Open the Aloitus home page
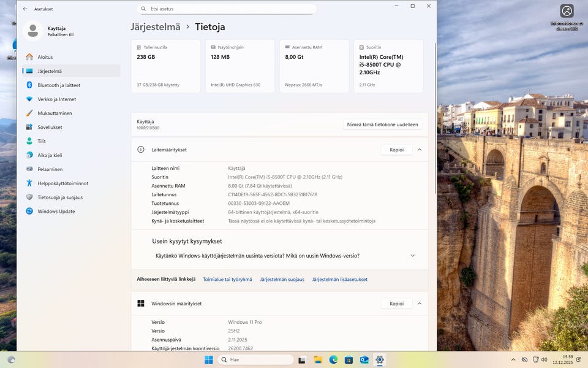This screenshot has height=368, width=588. tap(71, 57)
